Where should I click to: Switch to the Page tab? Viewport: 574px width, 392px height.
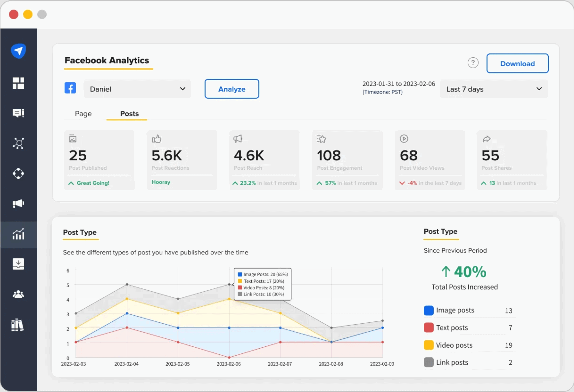83,114
